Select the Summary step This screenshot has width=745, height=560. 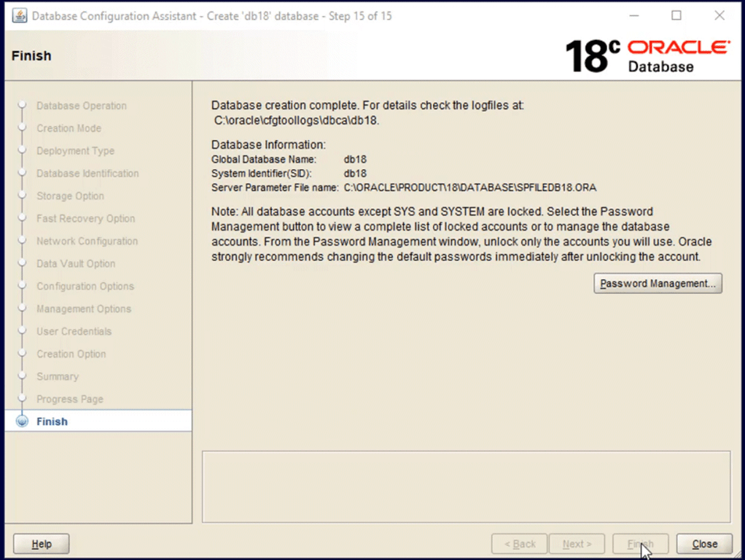[x=58, y=376]
